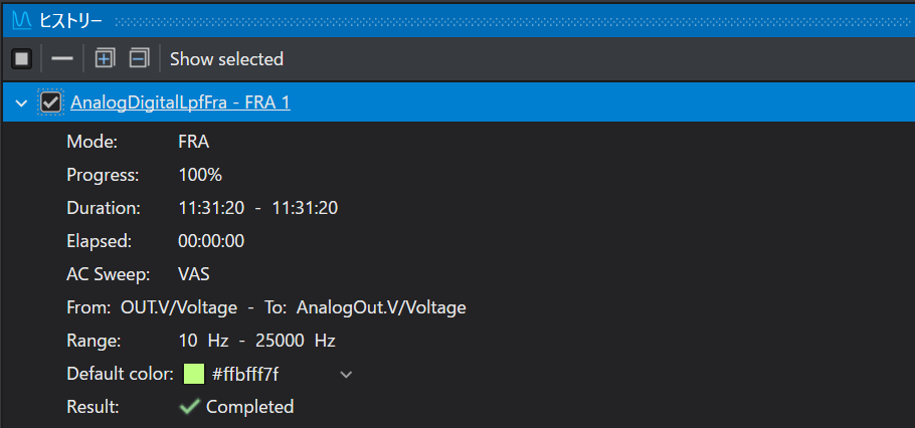Viewport: 915px width, 428px height.
Task: Uncheck the AnalogDigitalLpfFra - FRA 1 checkbox
Action: click(51, 103)
